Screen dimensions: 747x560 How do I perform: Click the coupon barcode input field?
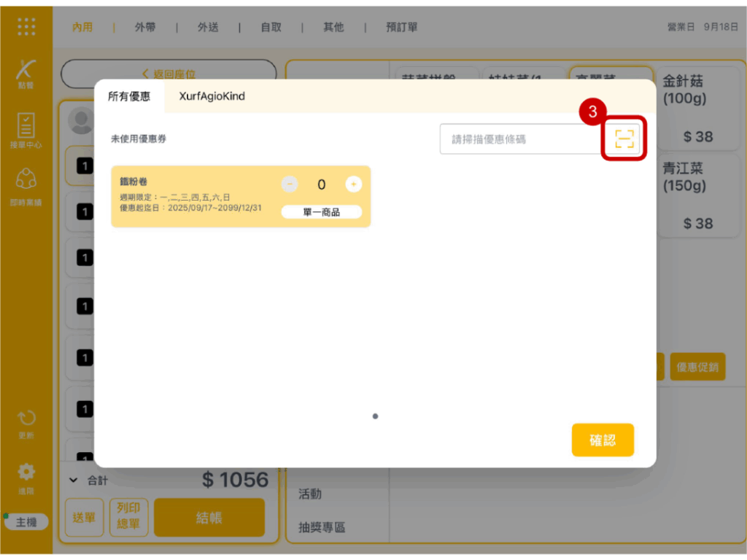coord(521,139)
